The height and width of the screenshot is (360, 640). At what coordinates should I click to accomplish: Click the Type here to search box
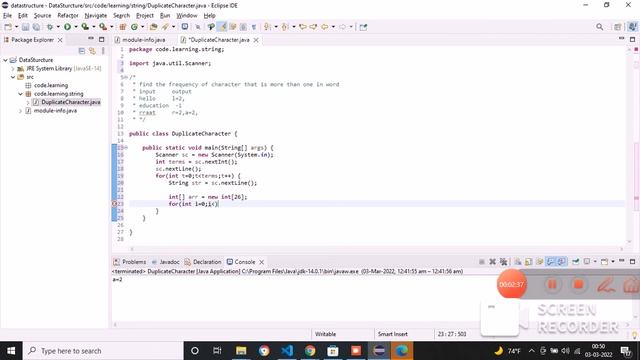(103, 351)
